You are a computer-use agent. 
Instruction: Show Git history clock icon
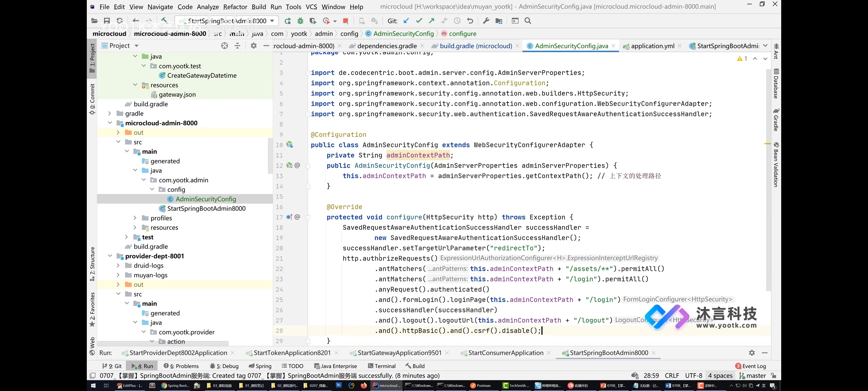coord(457,21)
